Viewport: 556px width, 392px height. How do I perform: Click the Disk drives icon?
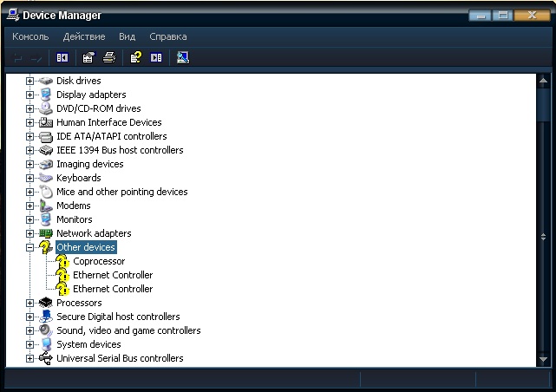click(46, 81)
